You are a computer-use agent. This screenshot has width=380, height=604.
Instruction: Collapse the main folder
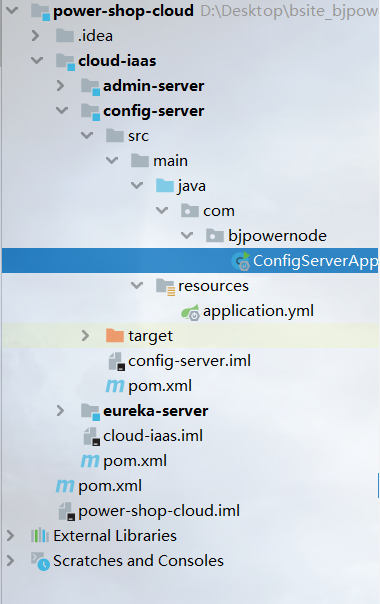112,161
